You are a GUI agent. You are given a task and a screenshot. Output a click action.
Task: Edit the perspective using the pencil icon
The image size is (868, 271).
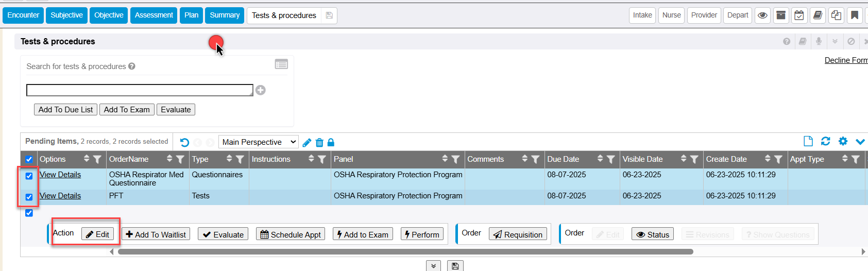pos(307,143)
